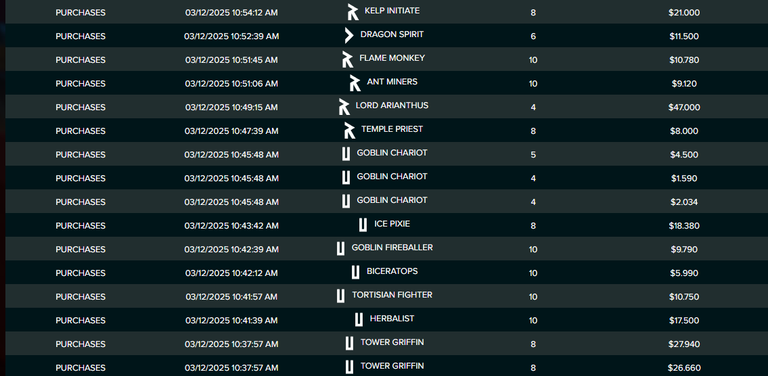The image size is (768, 376).
Task: Click level 8 in Ice Pixie row
Action: pyautogui.click(x=533, y=226)
